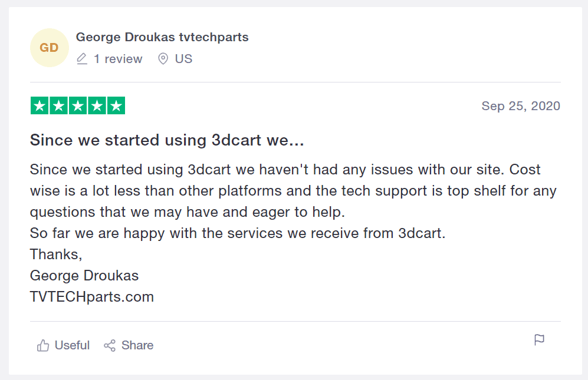Click the pencil review icon
This screenshot has height=380, width=588.
point(82,59)
